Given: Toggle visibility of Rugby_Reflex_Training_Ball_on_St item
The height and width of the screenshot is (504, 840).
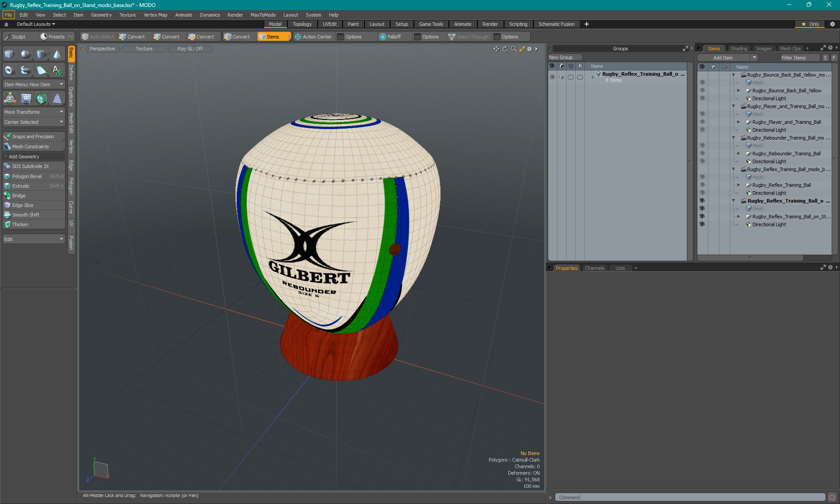Looking at the screenshot, I should [x=702, y=217].
